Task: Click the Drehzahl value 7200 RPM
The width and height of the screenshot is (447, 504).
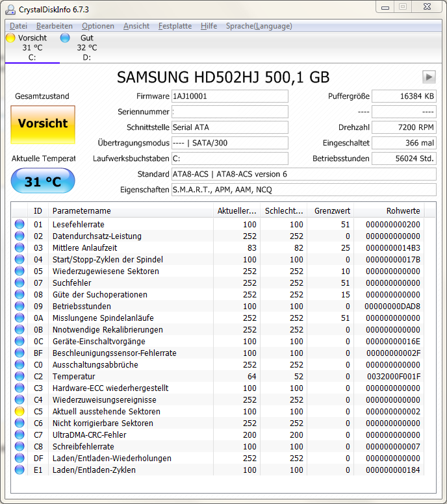Action: (404, 127)
